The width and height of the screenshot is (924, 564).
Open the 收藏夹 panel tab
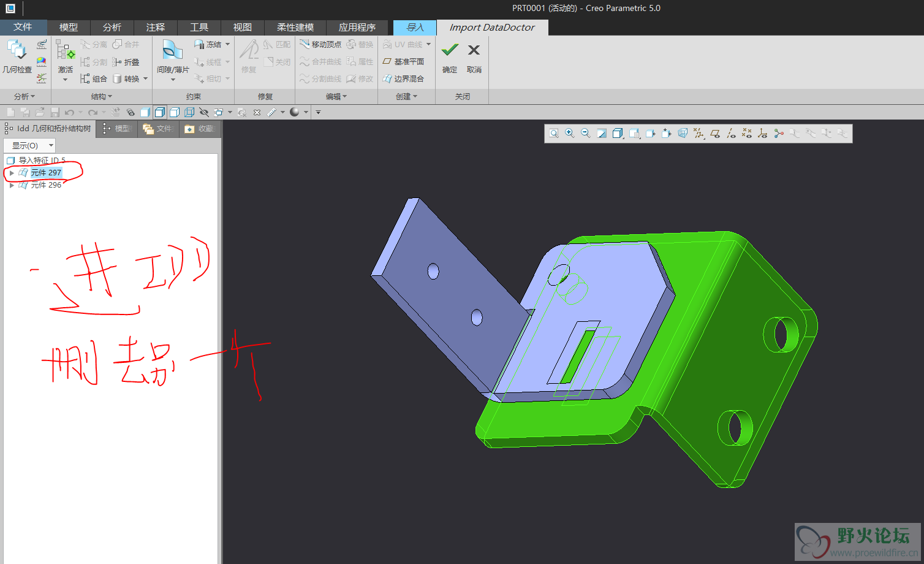click(200, 128)
